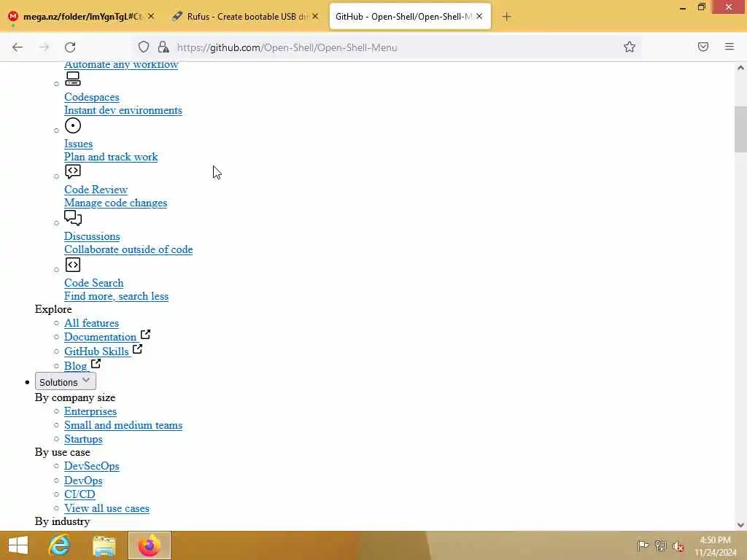Viewport: 747px width, 560px height.
Task: Open the Documentation link
Action: click(100, 337)
